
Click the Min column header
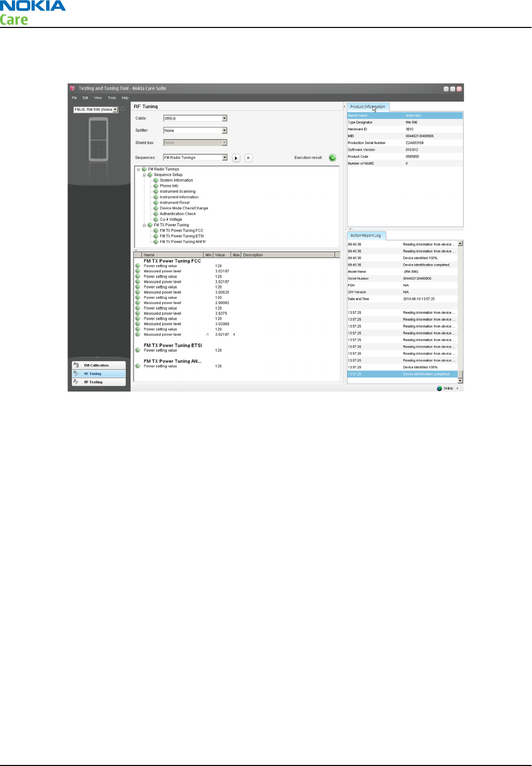[x=208, y=255]
